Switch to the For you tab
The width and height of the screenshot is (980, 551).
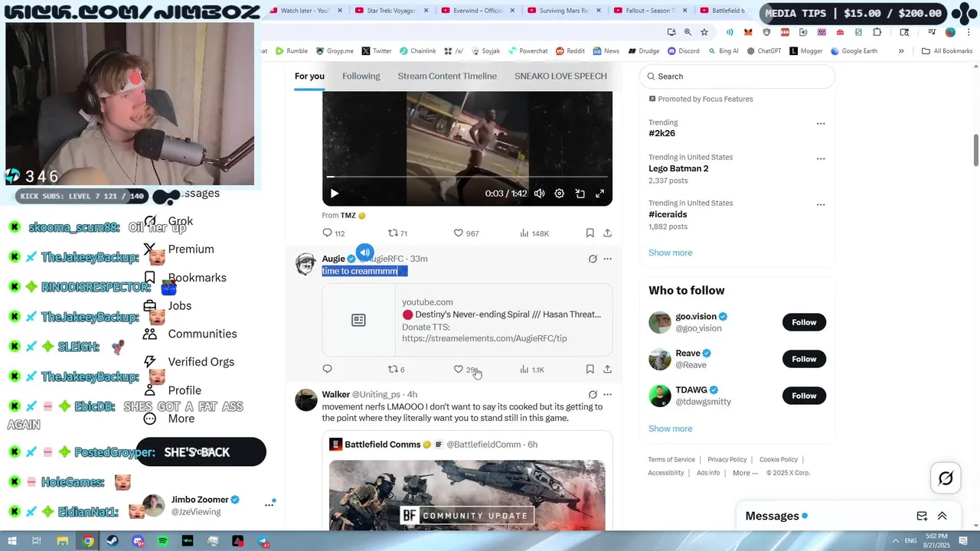[x=309, y=76]
